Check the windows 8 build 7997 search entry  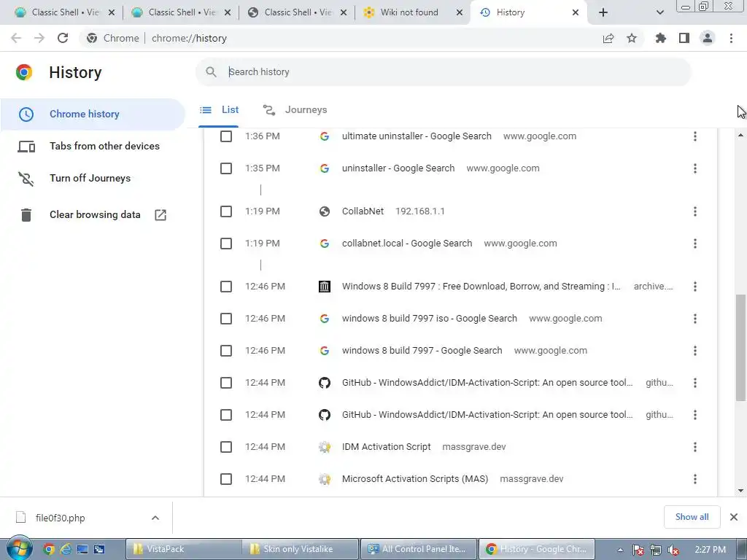pos(226,351)
